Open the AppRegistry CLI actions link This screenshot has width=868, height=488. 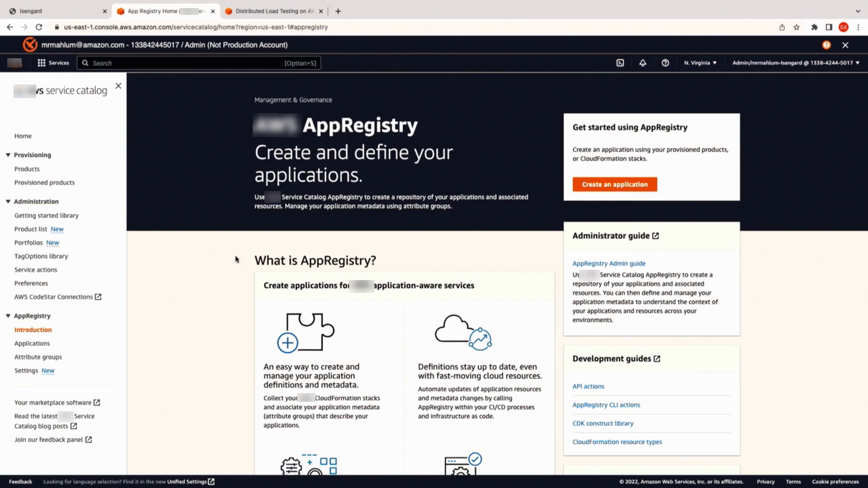606,405
